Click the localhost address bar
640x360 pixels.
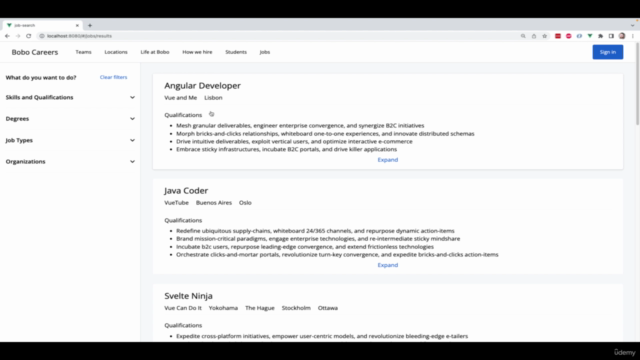[278, 36]
